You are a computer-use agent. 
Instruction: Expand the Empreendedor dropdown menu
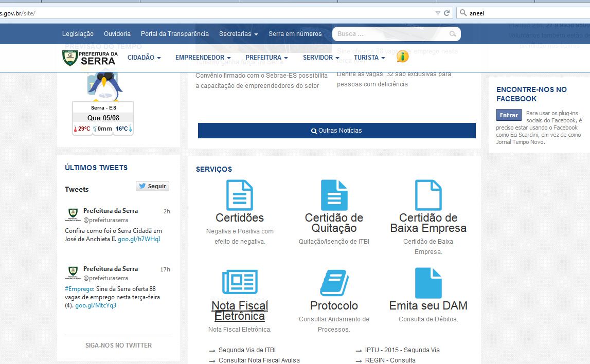(203, 58)
